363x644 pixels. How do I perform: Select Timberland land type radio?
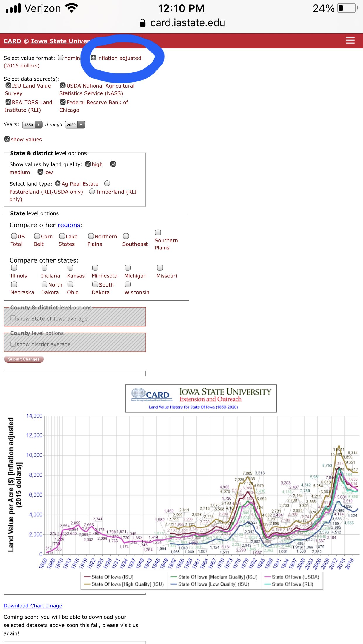[92, 191]
